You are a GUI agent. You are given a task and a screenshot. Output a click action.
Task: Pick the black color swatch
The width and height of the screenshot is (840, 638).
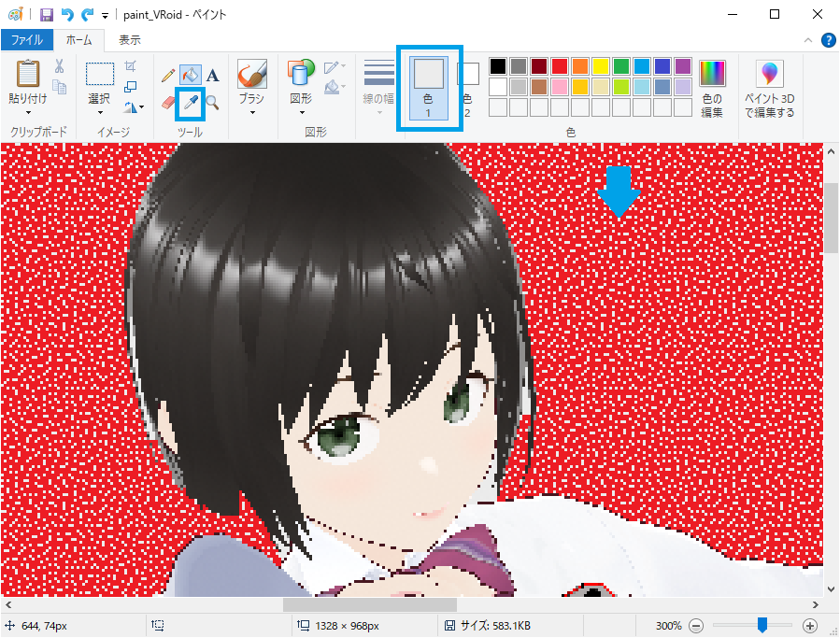[x=498, y=66]
